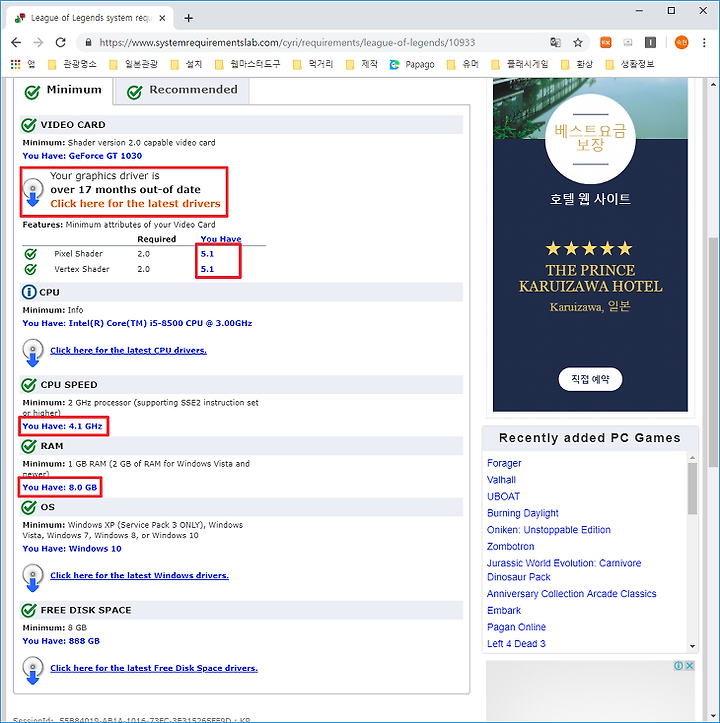Screen dimensions: 720x723
Task: Open the 유머 bookmark folder
Action: 463,64
